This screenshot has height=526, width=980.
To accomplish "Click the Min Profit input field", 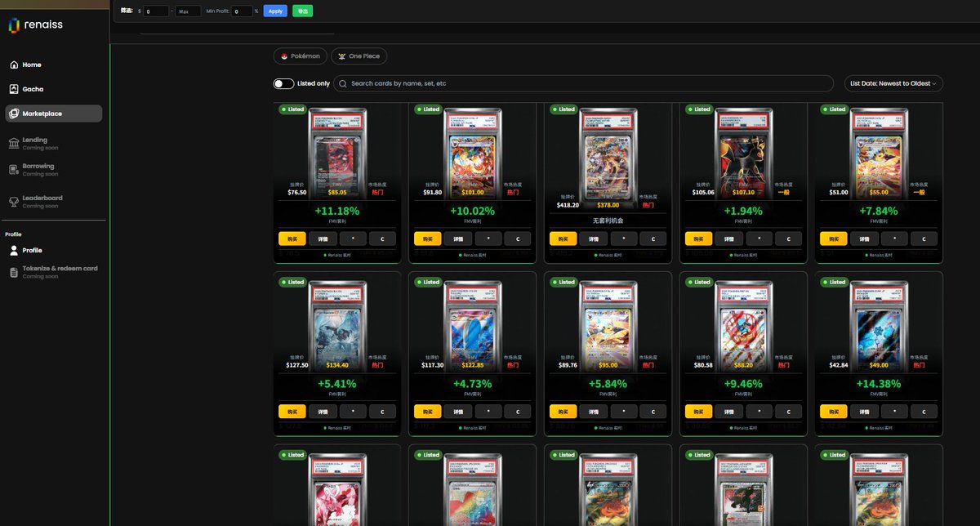I will [242, 11].
